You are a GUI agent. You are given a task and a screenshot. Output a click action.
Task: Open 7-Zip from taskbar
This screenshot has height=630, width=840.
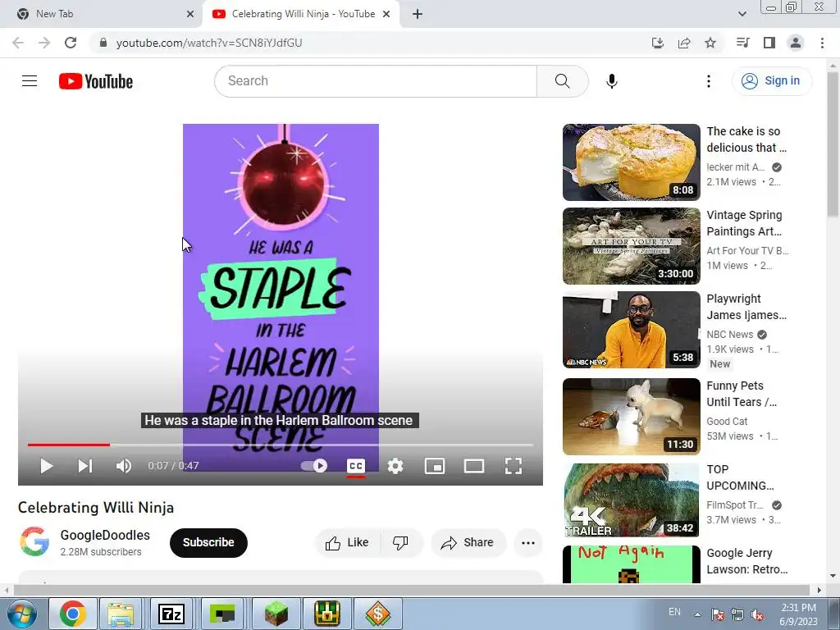coord(171,614)
